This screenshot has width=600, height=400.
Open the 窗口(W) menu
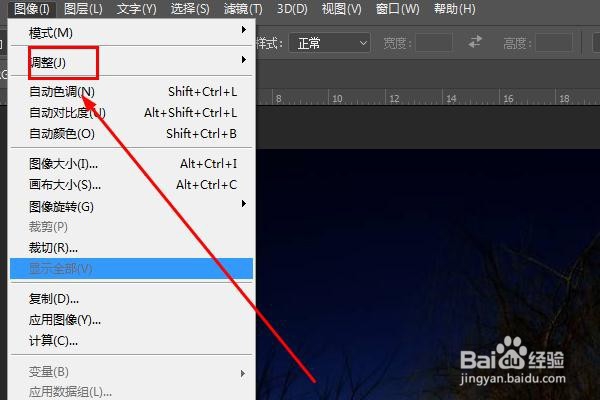pos(397,9)
